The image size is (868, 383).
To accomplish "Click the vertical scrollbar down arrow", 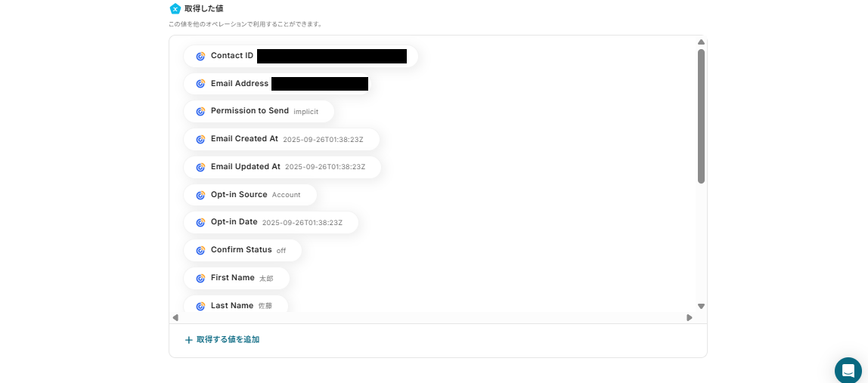I will (701, 306).
